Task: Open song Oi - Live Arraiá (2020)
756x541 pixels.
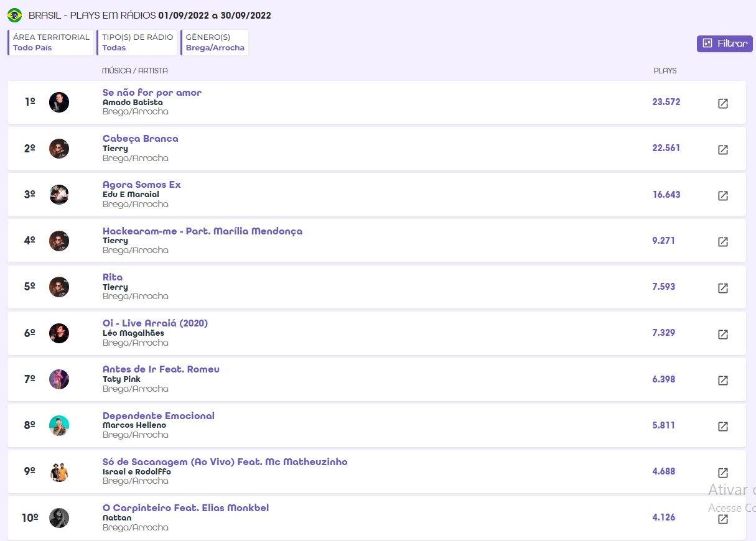Action: pyautogui.click(x=155, y=323)
